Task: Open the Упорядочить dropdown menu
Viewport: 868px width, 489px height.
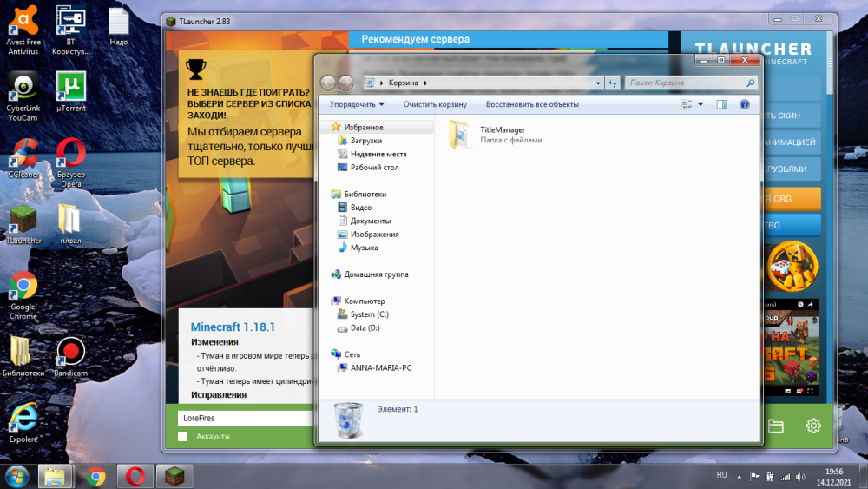Action: (357, 104)
